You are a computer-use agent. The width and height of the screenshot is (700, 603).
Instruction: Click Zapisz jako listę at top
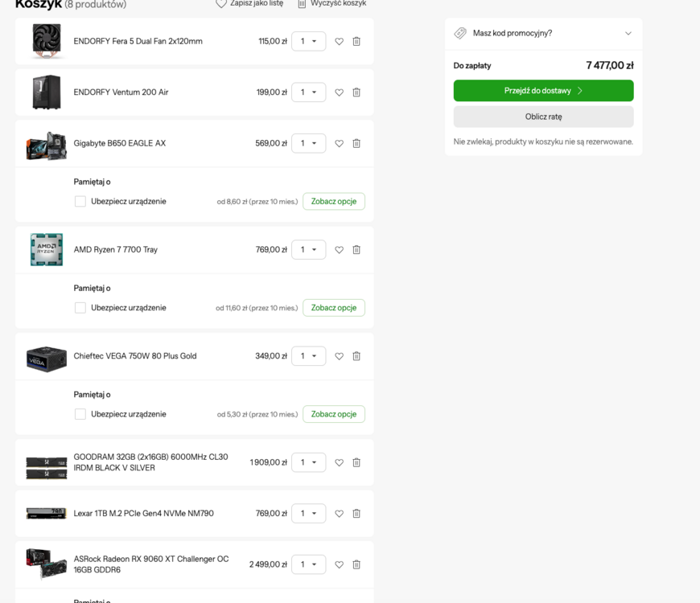click(x=249, y=3)
